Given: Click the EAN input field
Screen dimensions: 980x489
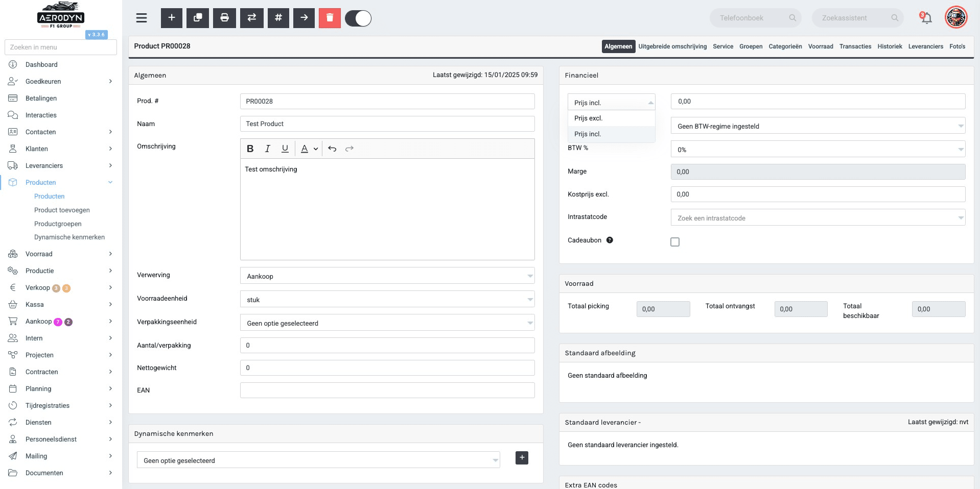Looking at the screenshot, I should coord(387,390).
